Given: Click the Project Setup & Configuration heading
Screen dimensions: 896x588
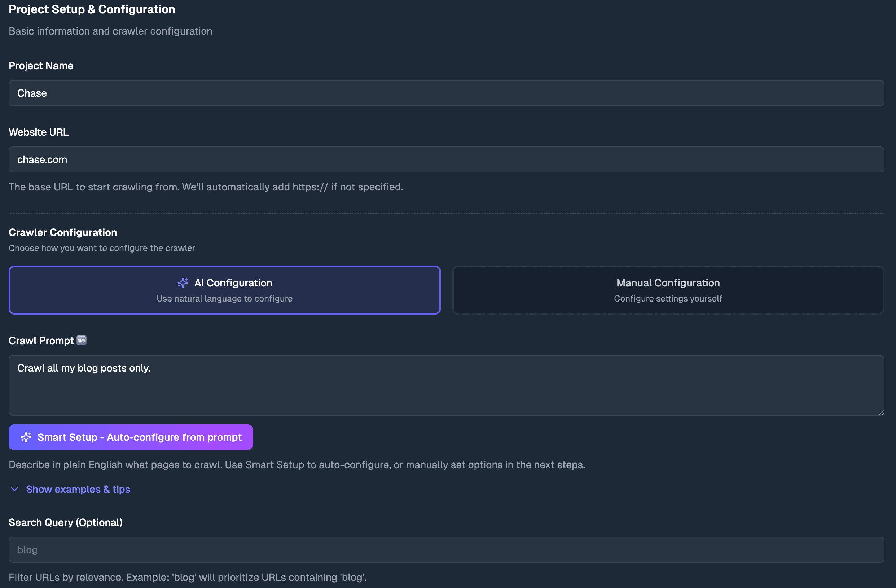Looking at the screenshot, I should coord(92,9).
